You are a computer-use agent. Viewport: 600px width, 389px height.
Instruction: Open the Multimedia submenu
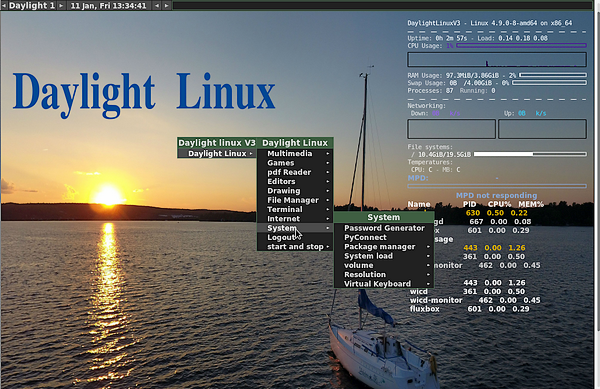[x=295, y=153]
